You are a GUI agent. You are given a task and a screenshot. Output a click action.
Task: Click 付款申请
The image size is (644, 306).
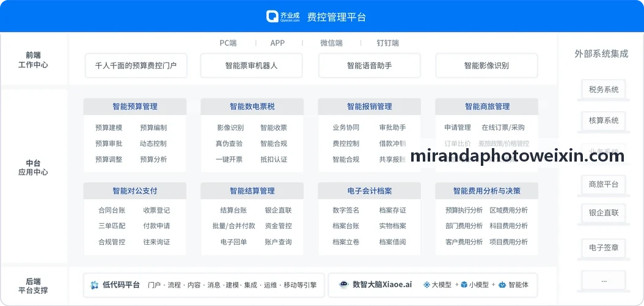[156, 226]
